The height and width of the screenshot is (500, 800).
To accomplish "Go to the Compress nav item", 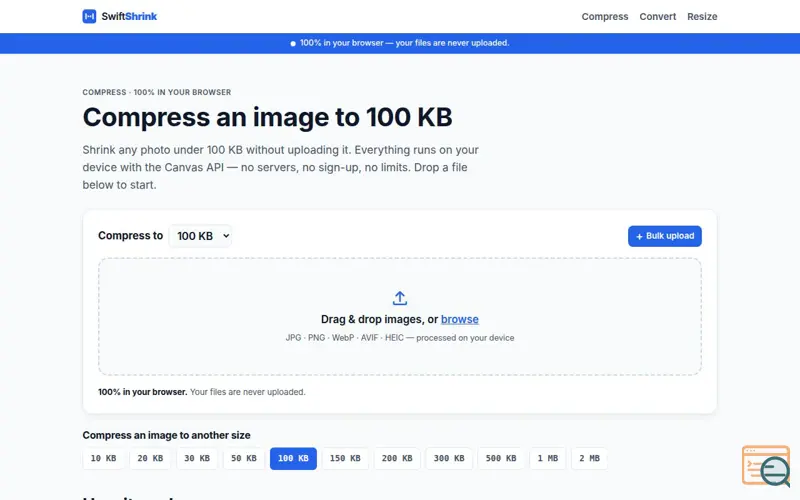I will coord(605,16).
